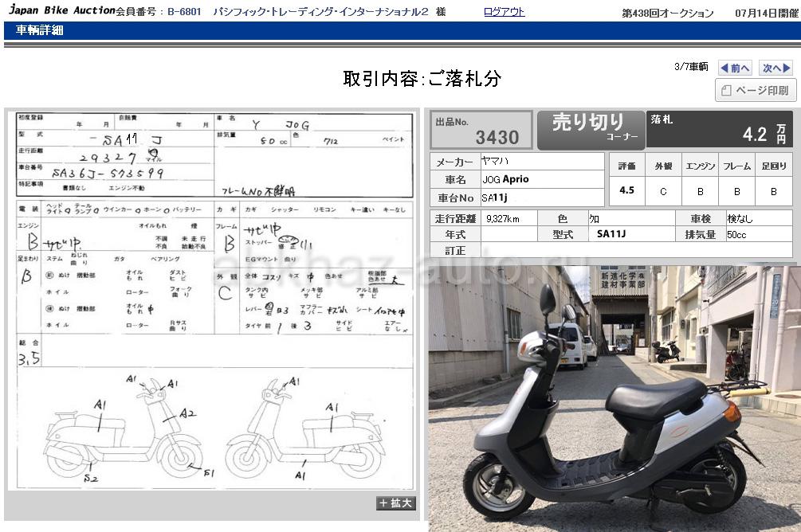Image resolution: width=801 pixels, height=532 pixels.
Task: Click the 評価 column header
Action: tap(626, 166)
